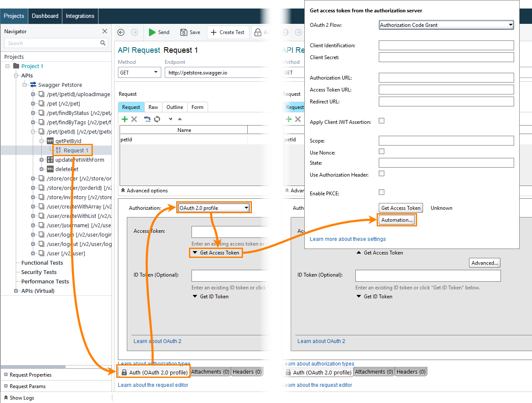Click the Automation... button
This screenshot has width=532, height=403.
[x=397, y=220]
